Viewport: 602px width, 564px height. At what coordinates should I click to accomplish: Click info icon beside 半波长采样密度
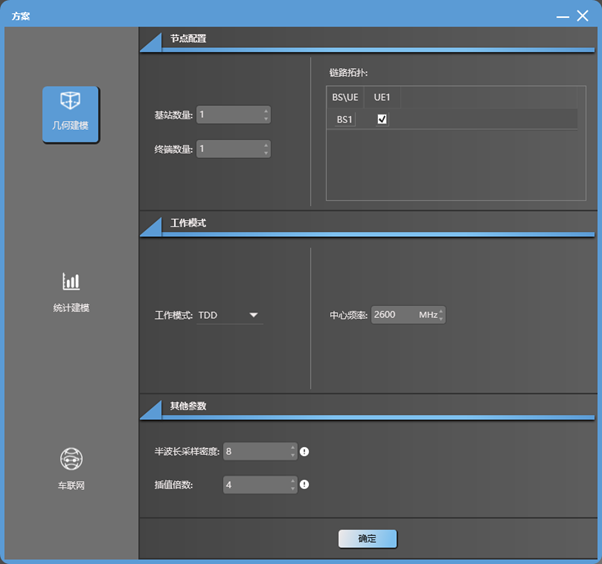pyautogui.click(x=305, y=452)
